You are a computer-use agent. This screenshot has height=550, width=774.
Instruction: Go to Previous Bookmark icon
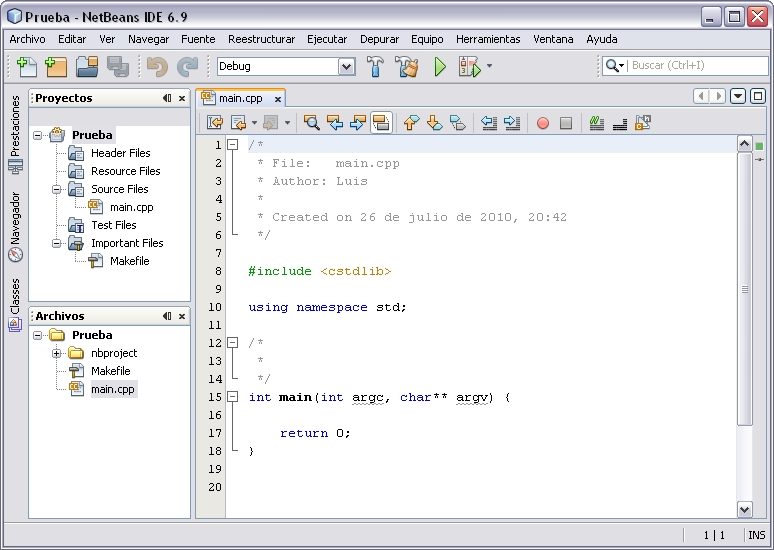point(411,122)
